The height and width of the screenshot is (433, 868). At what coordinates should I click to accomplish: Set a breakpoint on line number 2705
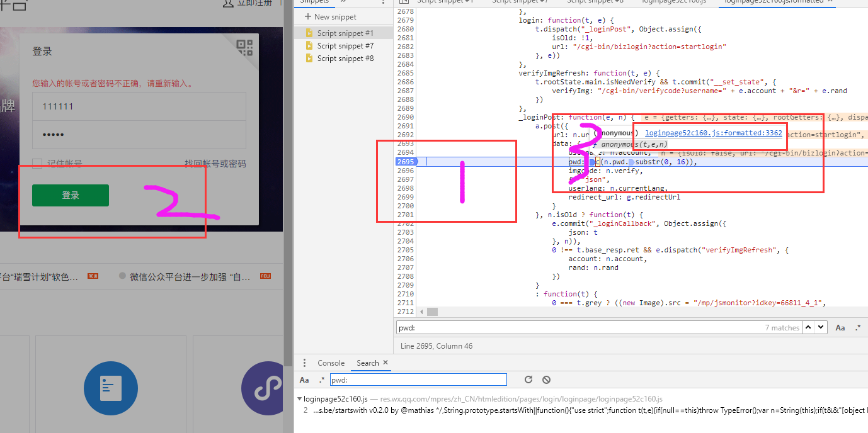tap(406, 250)
